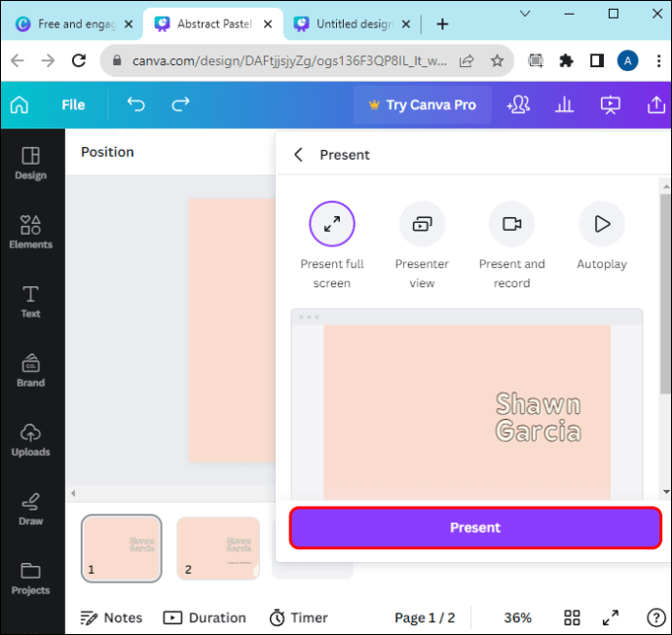Open the Uploads side panel
The height and width of the screenshot is (635, 672).
coord(31,440)
